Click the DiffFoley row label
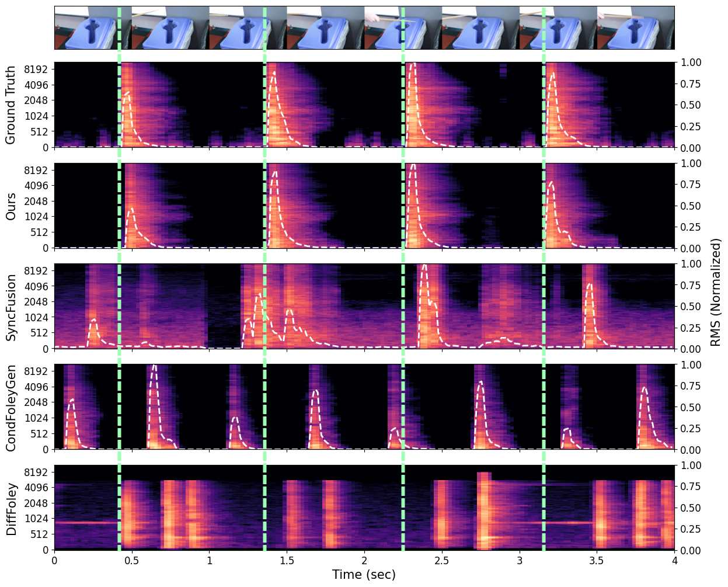Viewport: 728px width, 587px height. click(x=11, y=508)
